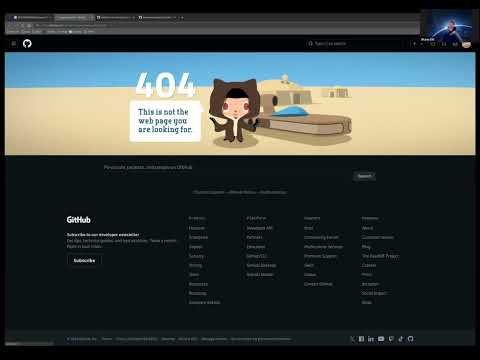Open Do not share my personal information
The image size is (480, 360).
(x=261, y=339)
